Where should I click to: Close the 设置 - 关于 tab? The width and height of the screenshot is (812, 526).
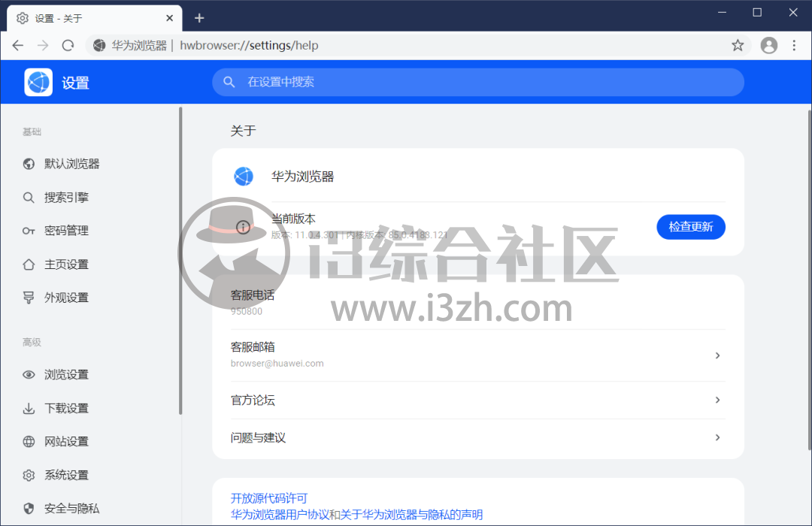[169, 18]
